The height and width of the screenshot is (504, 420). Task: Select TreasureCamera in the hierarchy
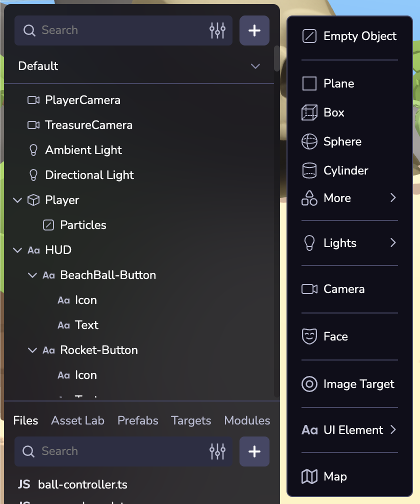coord(88,125)
